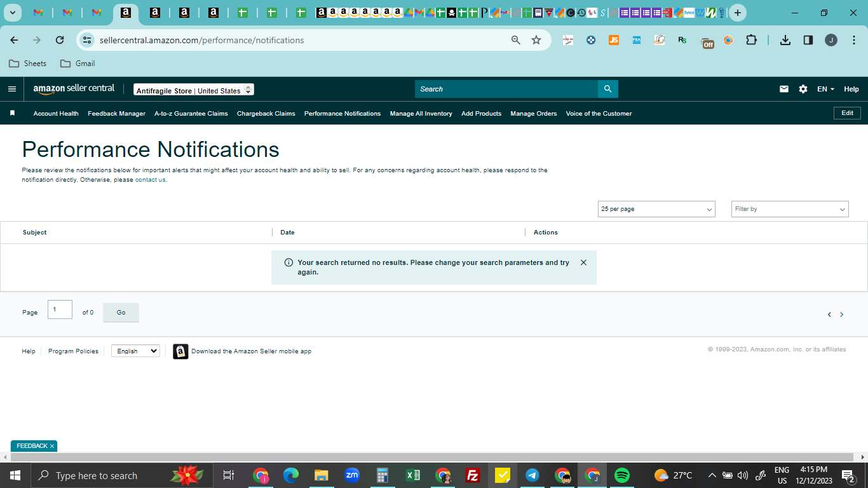Click the info icon in the alert
Image resolution: width=868 pixels, height=488 pixels.
[x=288, y=262]
